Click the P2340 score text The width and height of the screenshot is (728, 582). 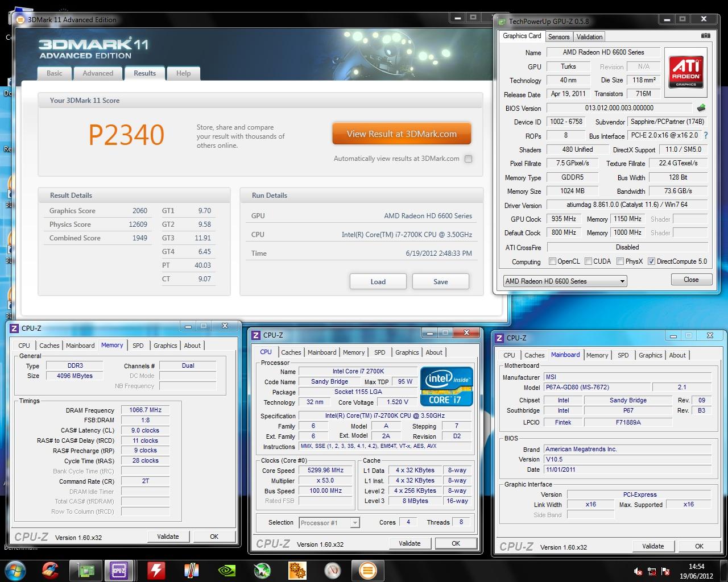(x=126, y=135)
